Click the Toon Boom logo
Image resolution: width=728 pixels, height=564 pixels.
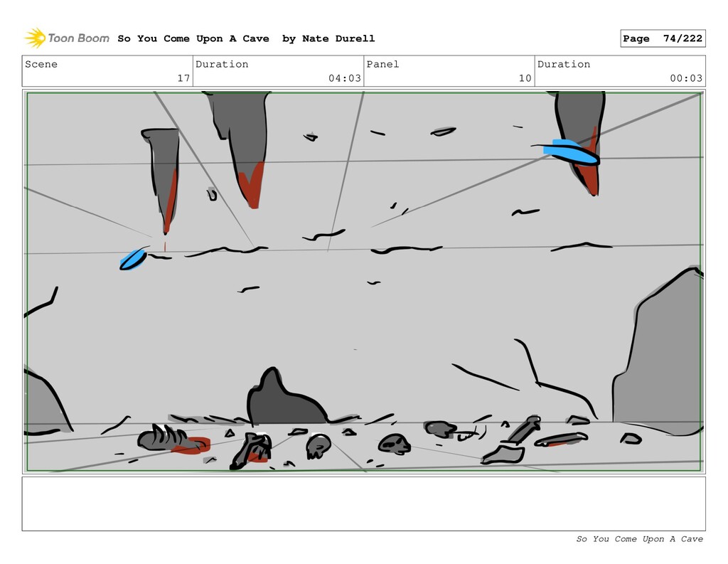(67, 38)
